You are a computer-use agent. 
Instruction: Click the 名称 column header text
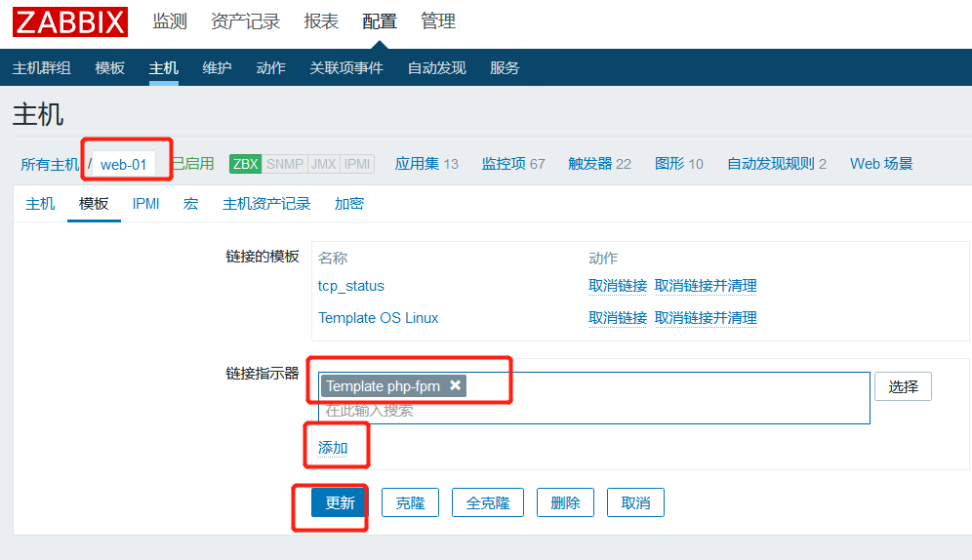click(x=333, y=258)
